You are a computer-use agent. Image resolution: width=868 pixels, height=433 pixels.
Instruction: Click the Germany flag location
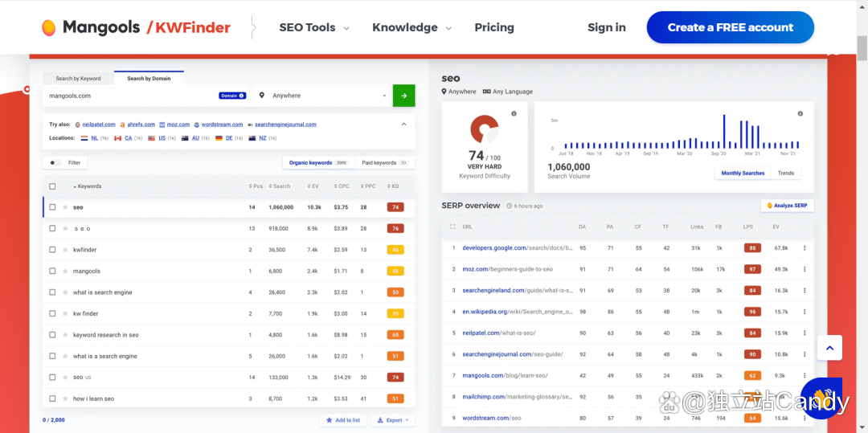pos(219,137)
